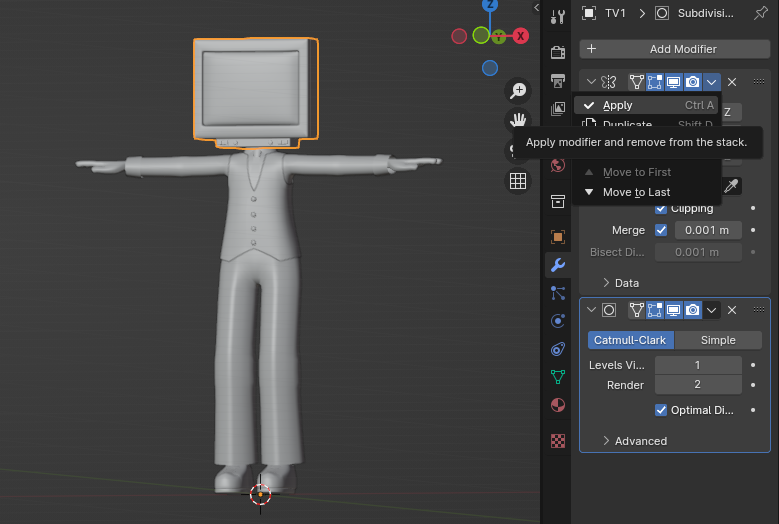
Task: Open the Output properties tab
Action: click(557, 80)
